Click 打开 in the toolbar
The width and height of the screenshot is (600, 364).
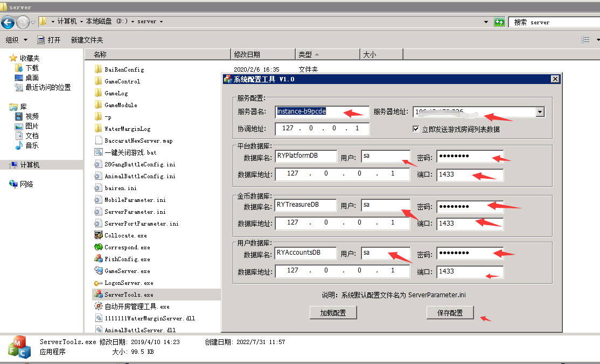tap(49, 40)
